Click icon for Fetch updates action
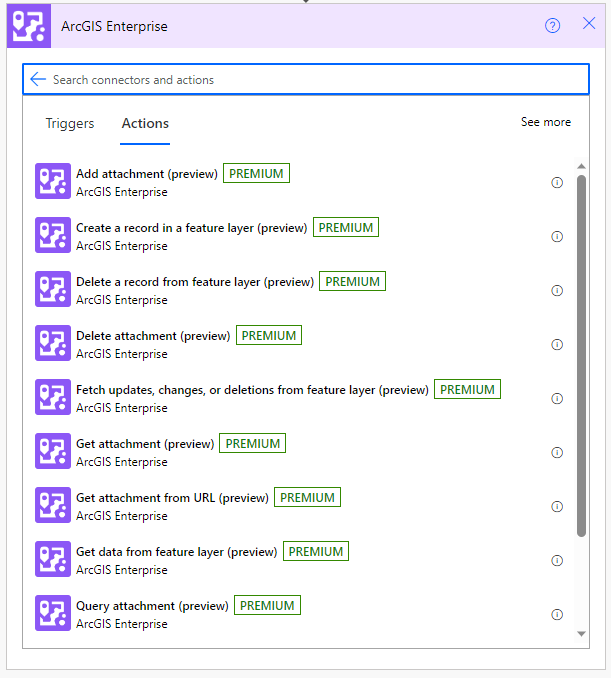611x678 pixels. [x=53, y=397]
